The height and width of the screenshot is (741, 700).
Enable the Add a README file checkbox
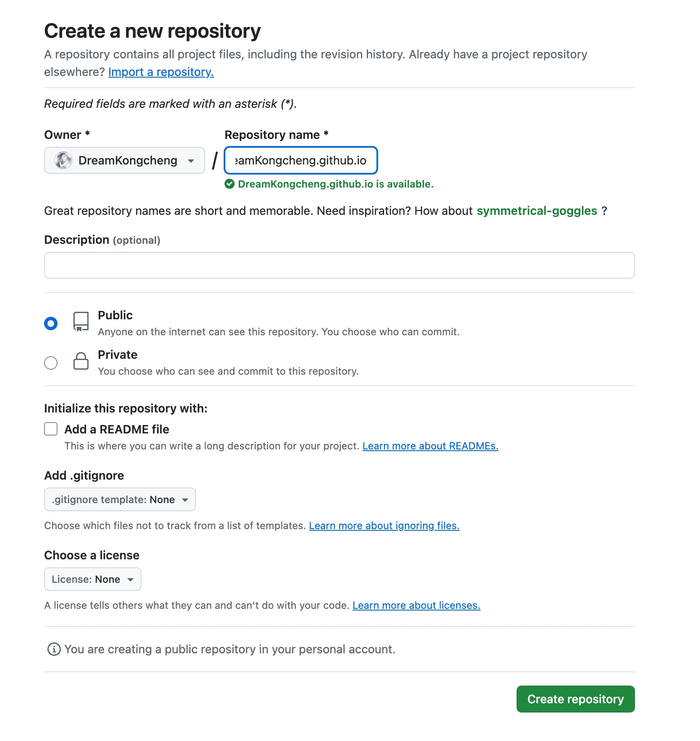coord(51,429)
